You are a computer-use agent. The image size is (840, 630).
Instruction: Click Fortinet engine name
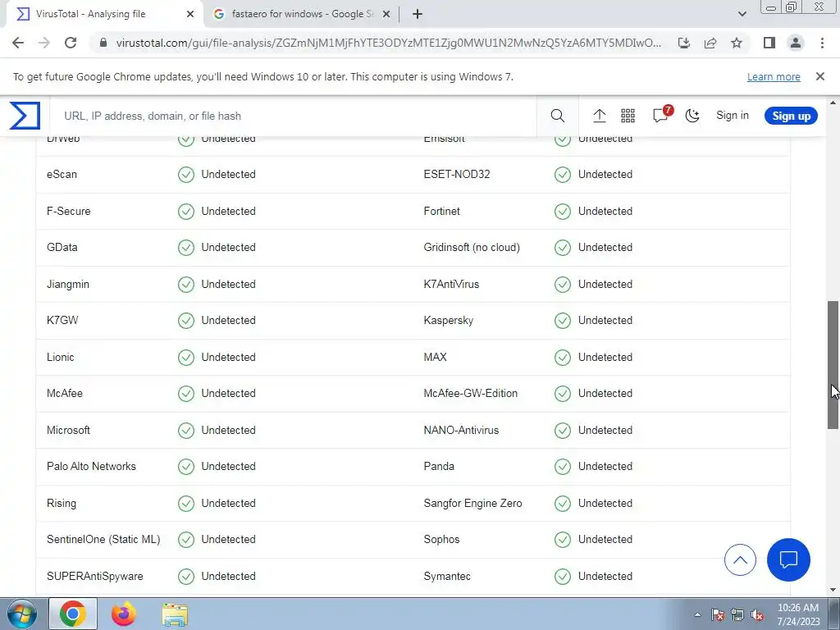coord(441,211)
